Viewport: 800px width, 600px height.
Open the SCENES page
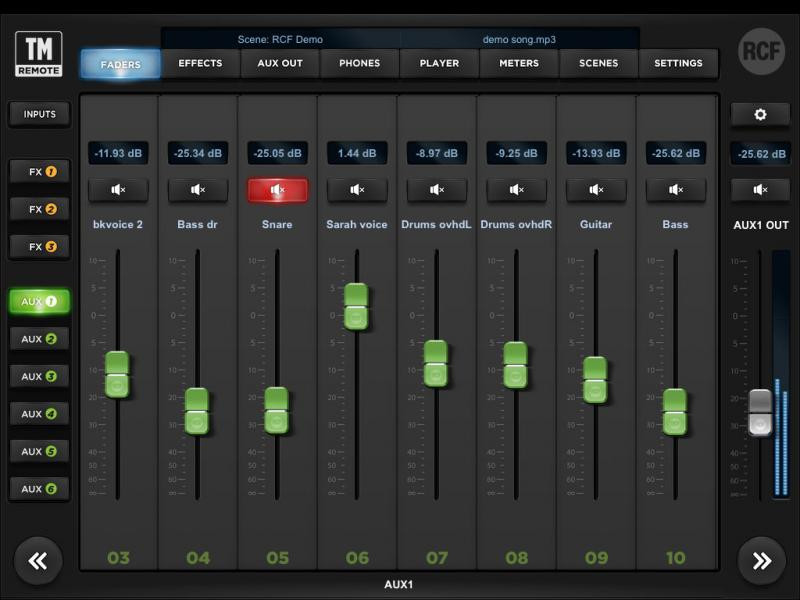coord(597,63)
